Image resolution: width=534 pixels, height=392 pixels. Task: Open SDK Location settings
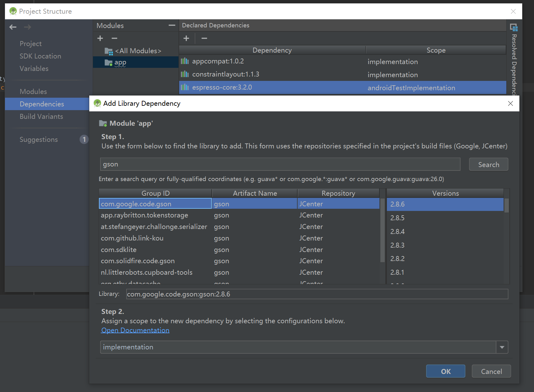tap(40, 56)
